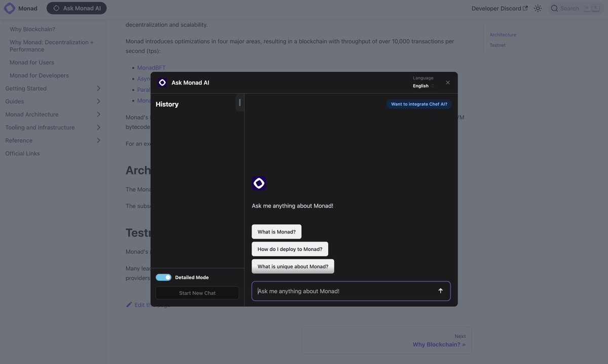Click the Ask me anything about Monad! greeting text

[292, 206]
